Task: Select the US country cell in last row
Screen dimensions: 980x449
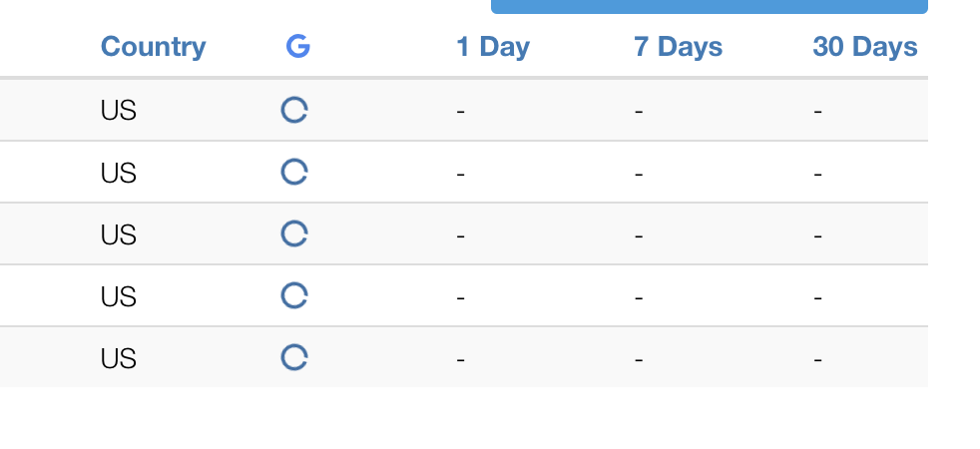Action: coord(118,358)
